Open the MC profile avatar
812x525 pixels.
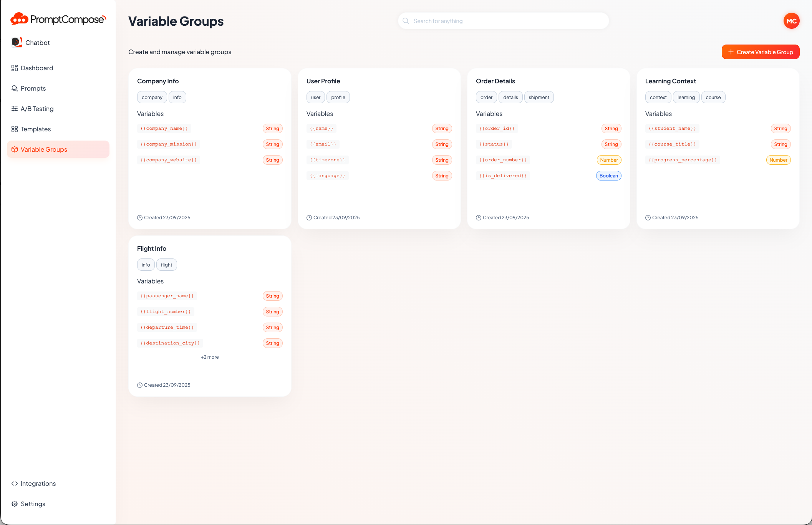click(x=791, y=21)
